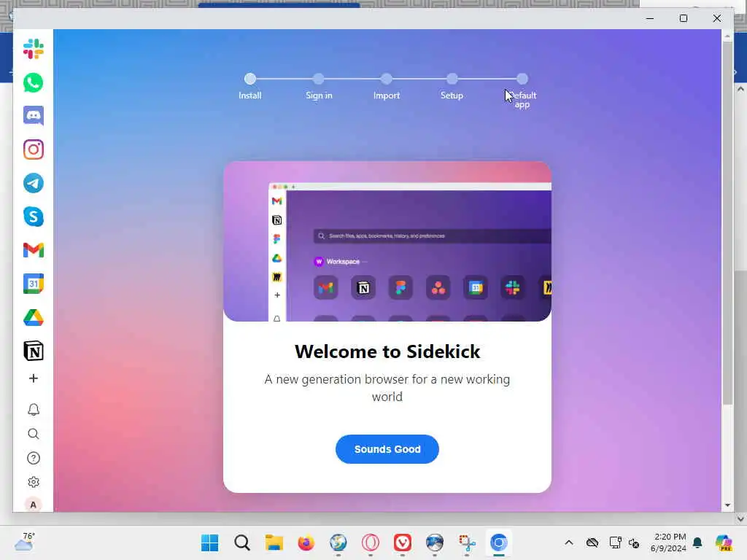Image resolution: width=747 pixels, height=560 pixels.
Task: Open Telegram from the sidebar
Action: tap(34, 183)
